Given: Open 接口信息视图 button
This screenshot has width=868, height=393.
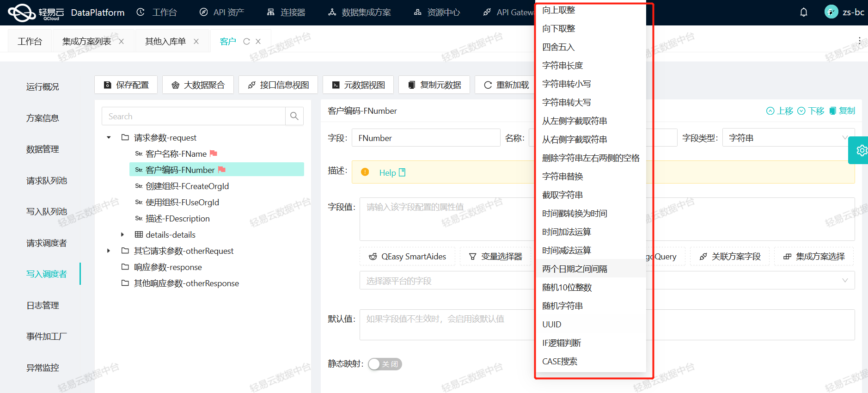Looking at the screenshot, I should pos(278,85).
